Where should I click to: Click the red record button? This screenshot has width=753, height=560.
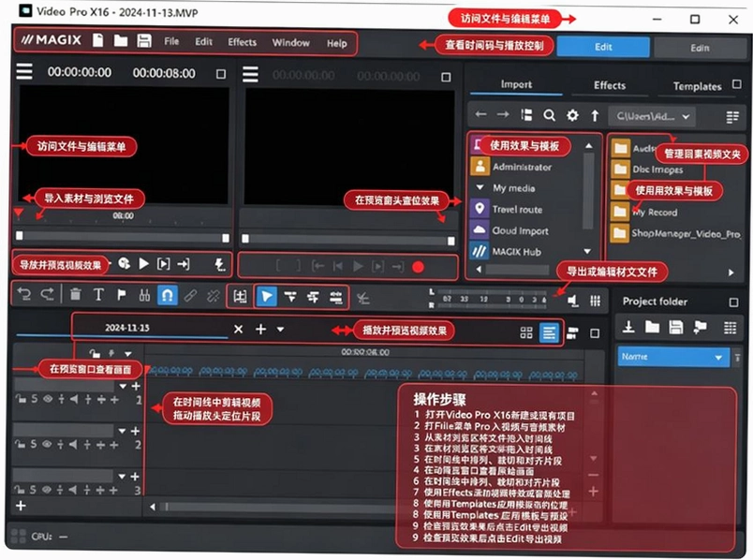coord(418,267)
